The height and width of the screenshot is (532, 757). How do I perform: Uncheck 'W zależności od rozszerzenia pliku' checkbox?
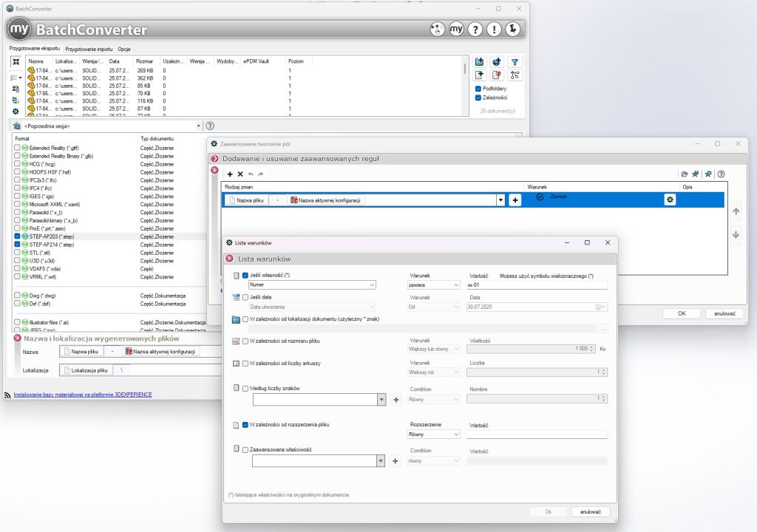(x=245, y=425)
